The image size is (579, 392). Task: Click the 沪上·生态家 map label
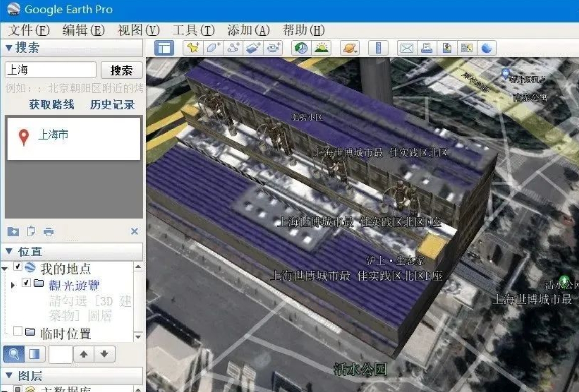[396, 261]
